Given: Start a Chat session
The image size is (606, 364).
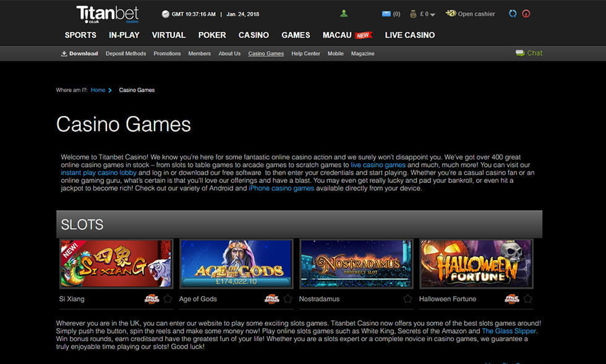Looking at the screenshot, I should [x=534, y=53].
